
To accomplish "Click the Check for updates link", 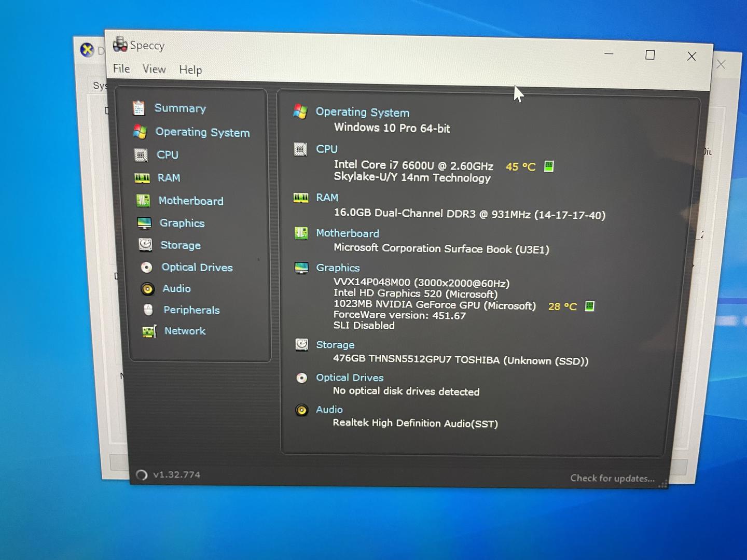I will tap(613, 478).
